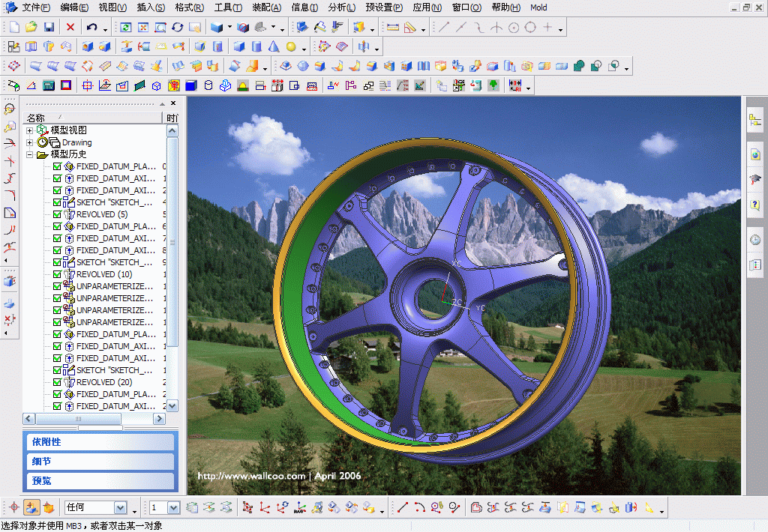The image size is (768, 532).
Task: Open the 文件(F) menu
Action: (36, 7)
